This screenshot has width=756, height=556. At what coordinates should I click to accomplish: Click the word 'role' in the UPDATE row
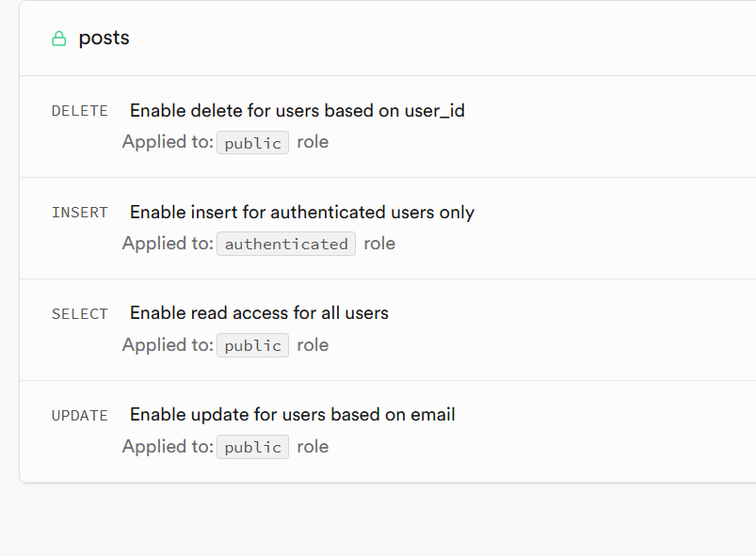pos(313,448)
